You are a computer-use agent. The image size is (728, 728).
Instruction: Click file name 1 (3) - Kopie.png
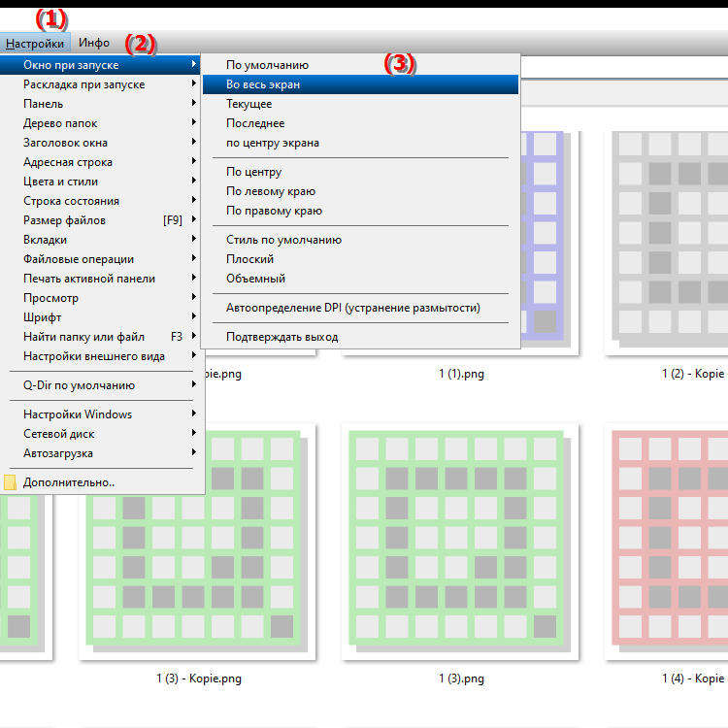click(x=199, y=678)
